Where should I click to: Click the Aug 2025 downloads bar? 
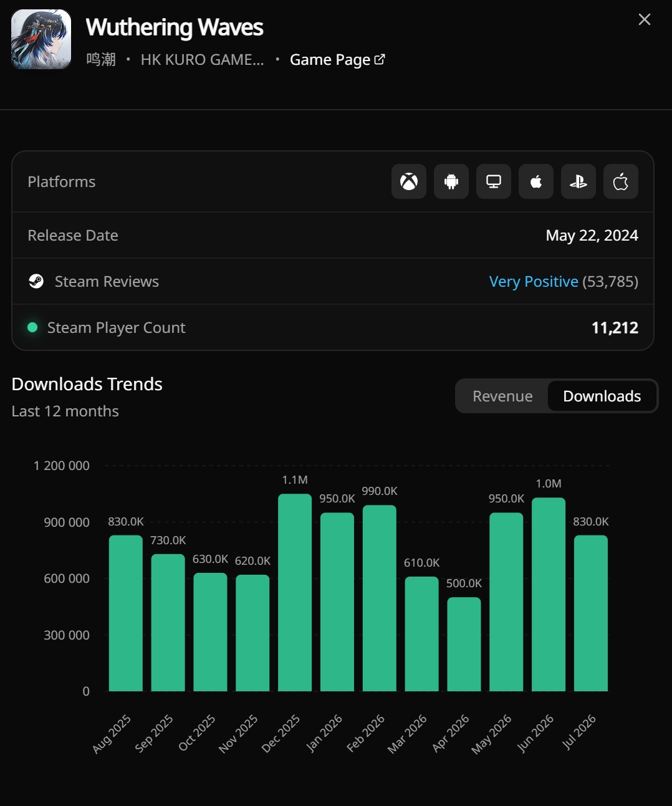pyautogui.click(x=126, y=613)
